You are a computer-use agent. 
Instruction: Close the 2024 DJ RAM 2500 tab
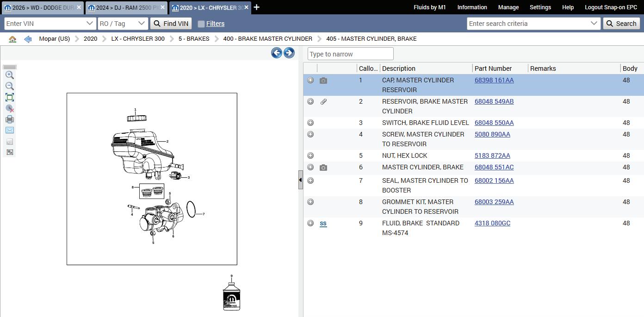click(x=163, y=7)
